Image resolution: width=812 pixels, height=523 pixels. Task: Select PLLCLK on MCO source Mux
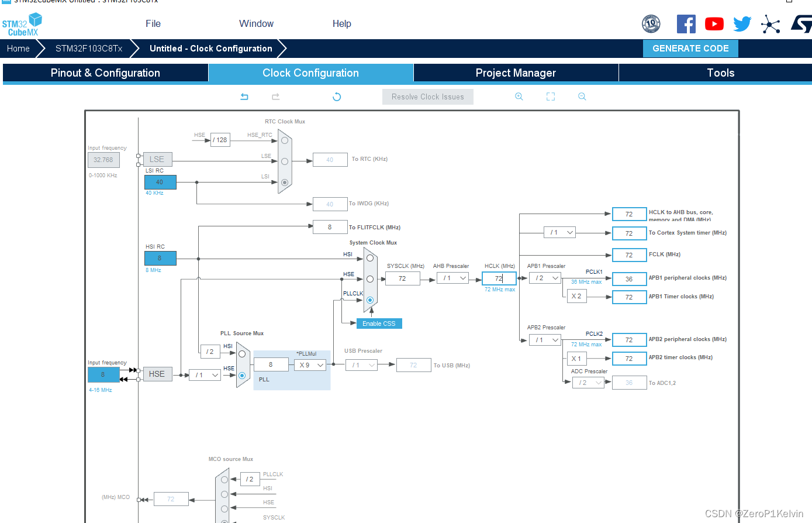224,480
